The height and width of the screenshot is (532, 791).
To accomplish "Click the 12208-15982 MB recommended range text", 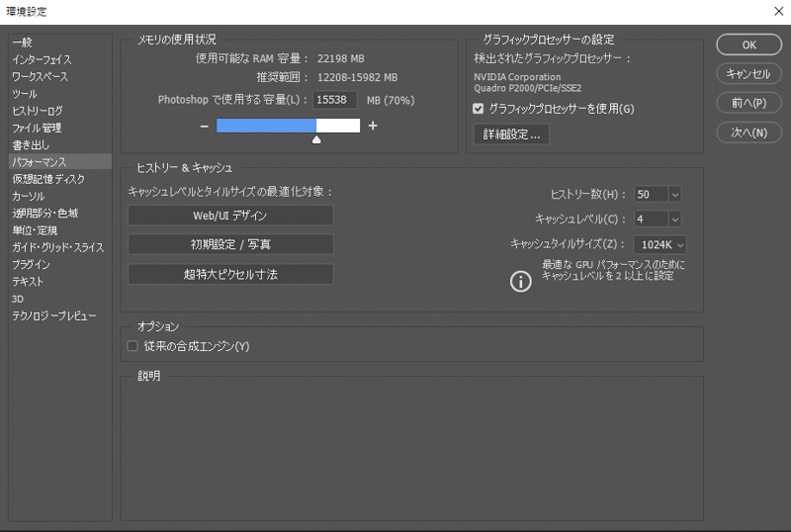I will pos(357,77).
